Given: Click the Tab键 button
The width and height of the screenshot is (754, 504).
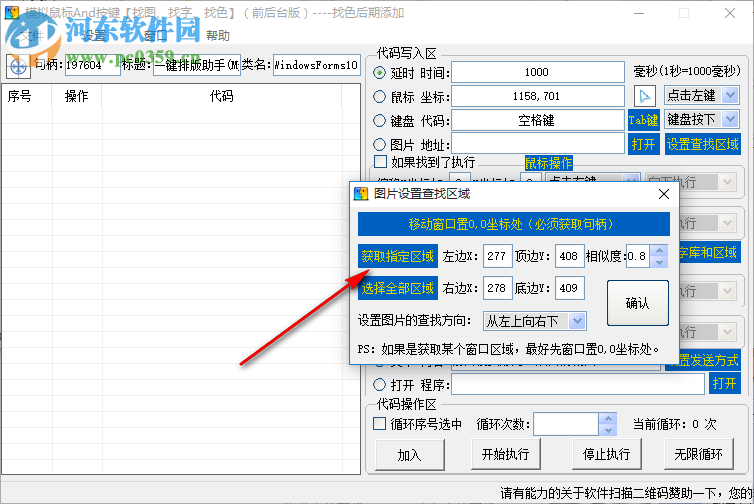Looking at the screenshot, I should pos(643,119).
